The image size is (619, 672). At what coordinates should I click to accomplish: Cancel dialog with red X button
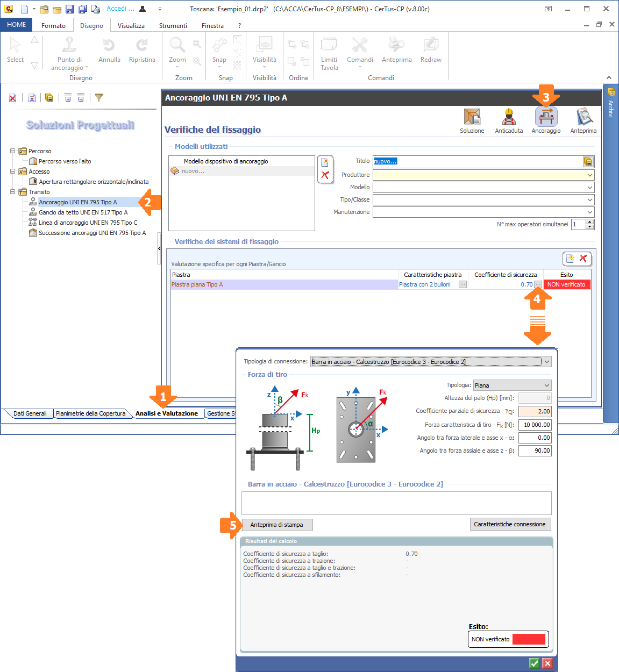547,663
